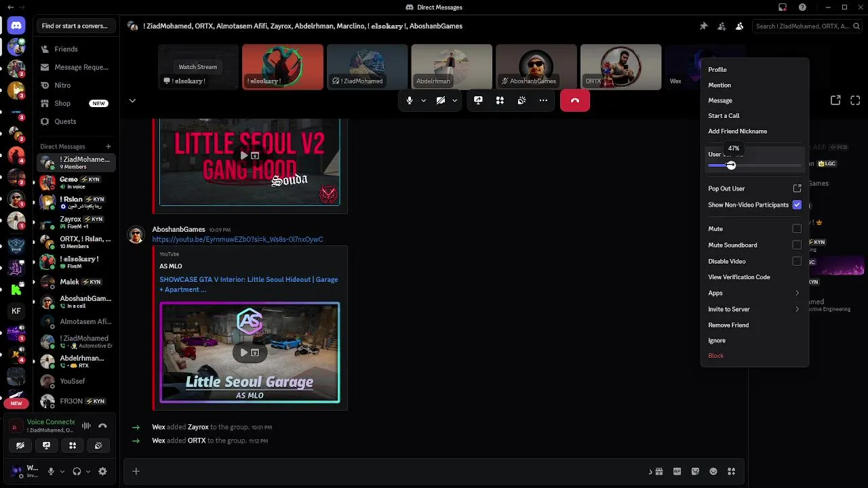
Task: Click Pop Out User menu entry
Action: pyautogui.click(x=754, y=188)
